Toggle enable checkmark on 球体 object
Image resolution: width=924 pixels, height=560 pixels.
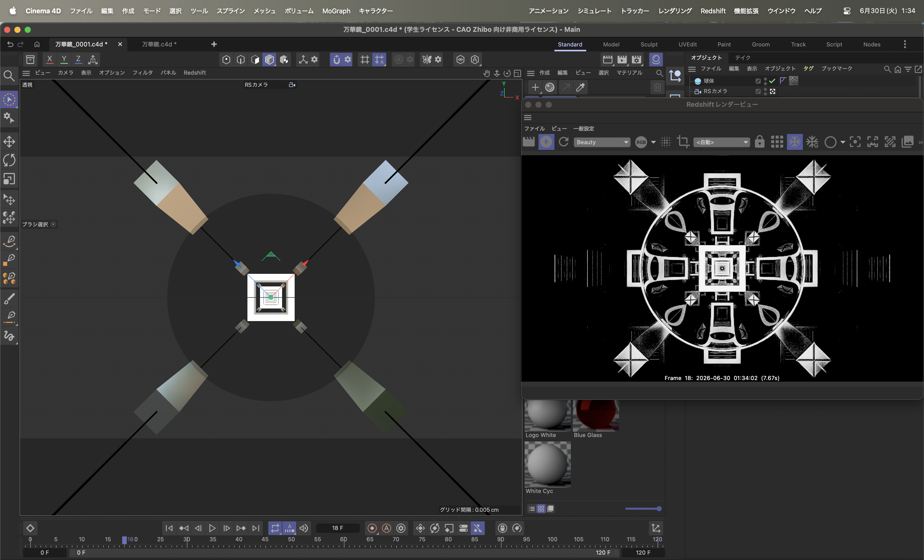(x=772, y=81)
